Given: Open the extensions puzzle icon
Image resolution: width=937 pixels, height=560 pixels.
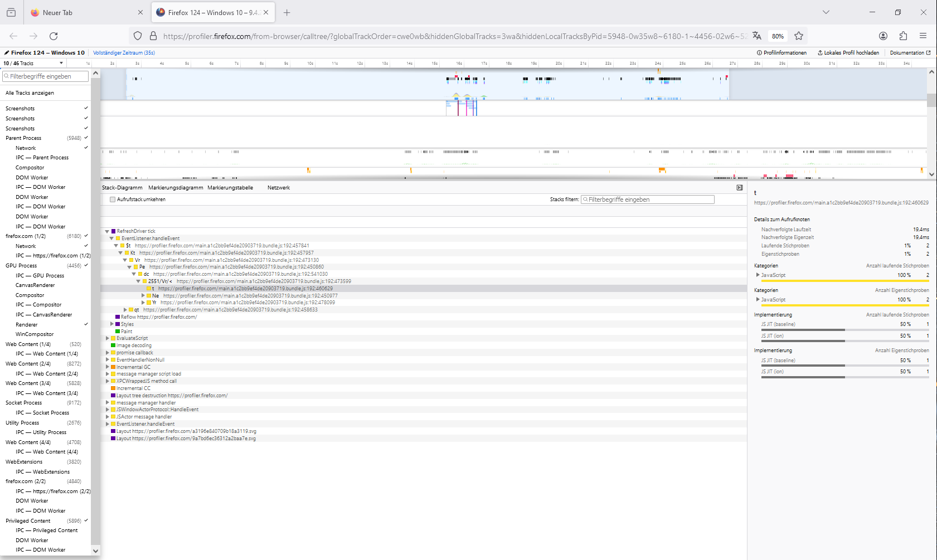Looking at the screenshot, I should pos(903,36).
